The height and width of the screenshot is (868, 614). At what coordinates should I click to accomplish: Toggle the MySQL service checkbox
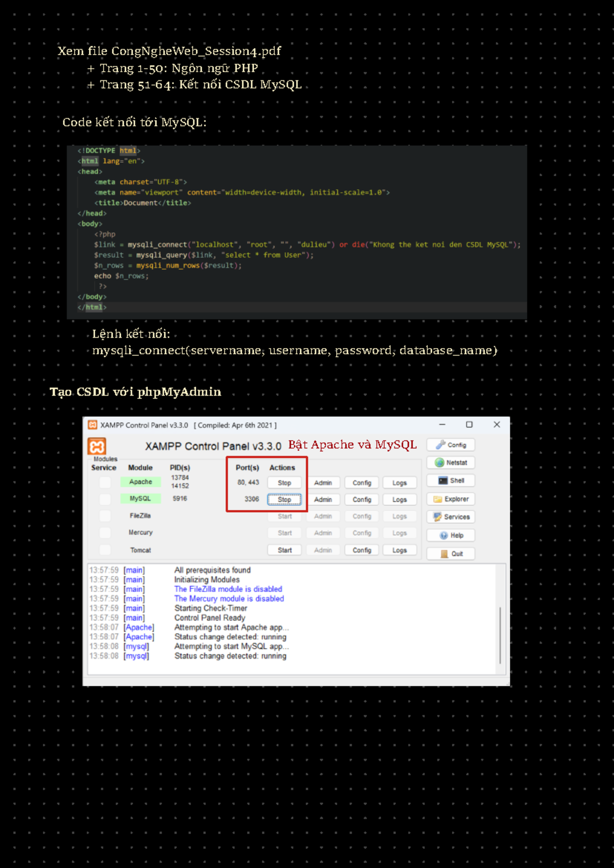point(105,499)
